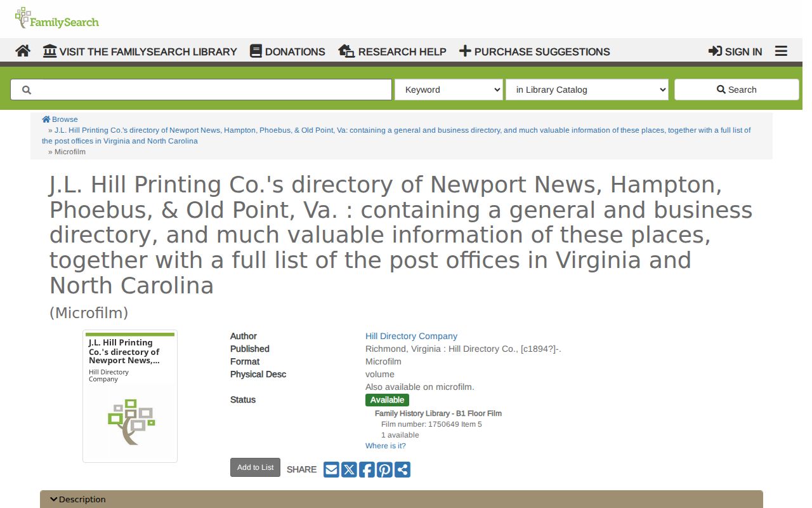Click the 'Also available on microfilm.' text

coord(420,387)
